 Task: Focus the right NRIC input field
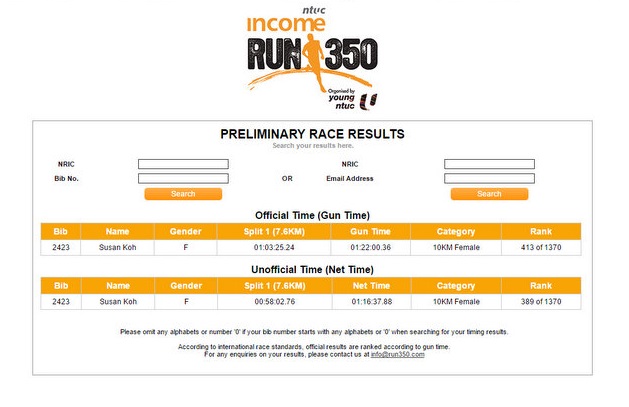tap(489, 164)
